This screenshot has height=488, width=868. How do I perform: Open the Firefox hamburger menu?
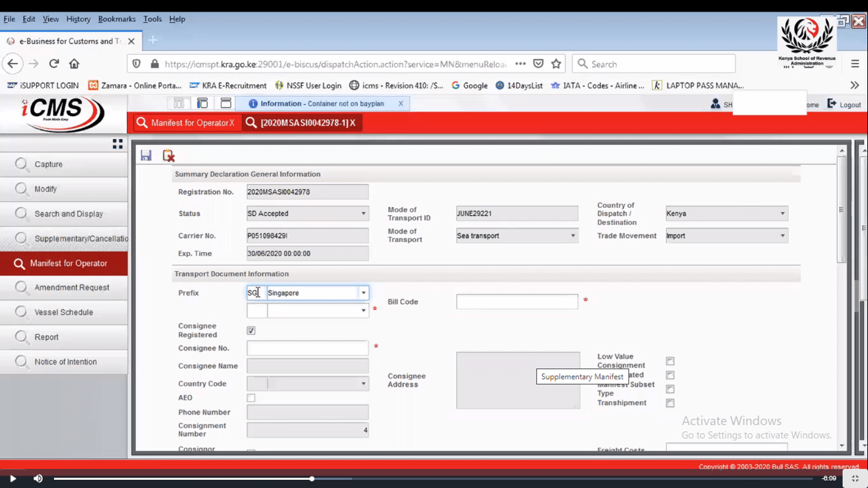[x=855, y=64]
